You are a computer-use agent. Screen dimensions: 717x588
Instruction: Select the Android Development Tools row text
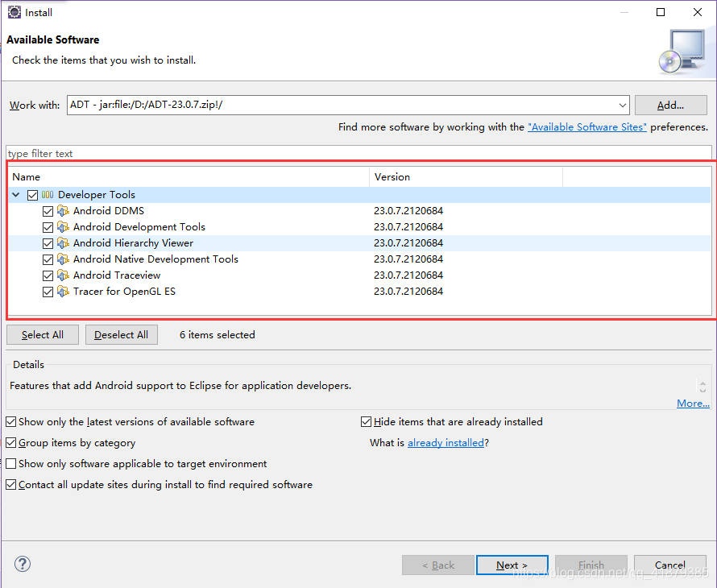(x=139, y=227)
